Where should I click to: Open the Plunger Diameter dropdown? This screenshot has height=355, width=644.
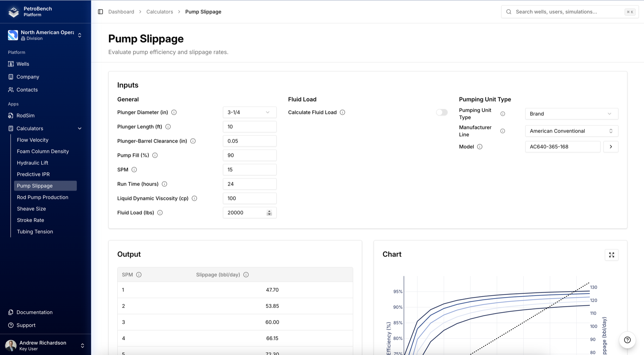(250, 112)
